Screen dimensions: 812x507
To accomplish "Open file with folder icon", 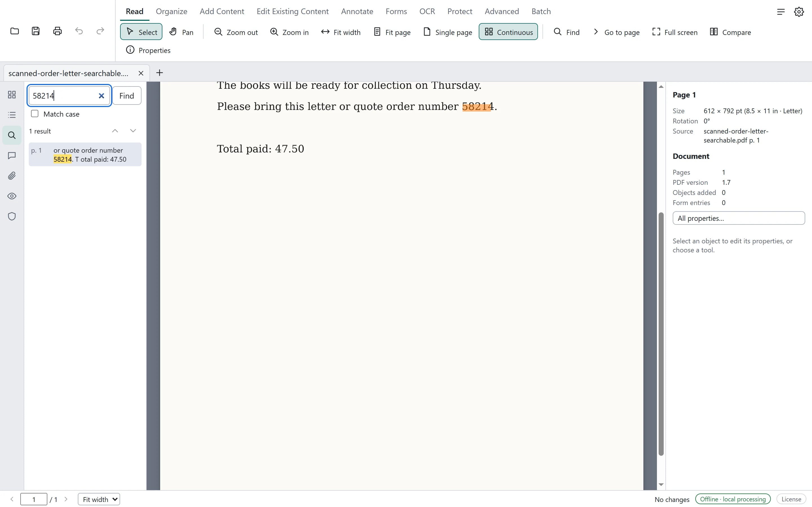I will coord(14,31).
